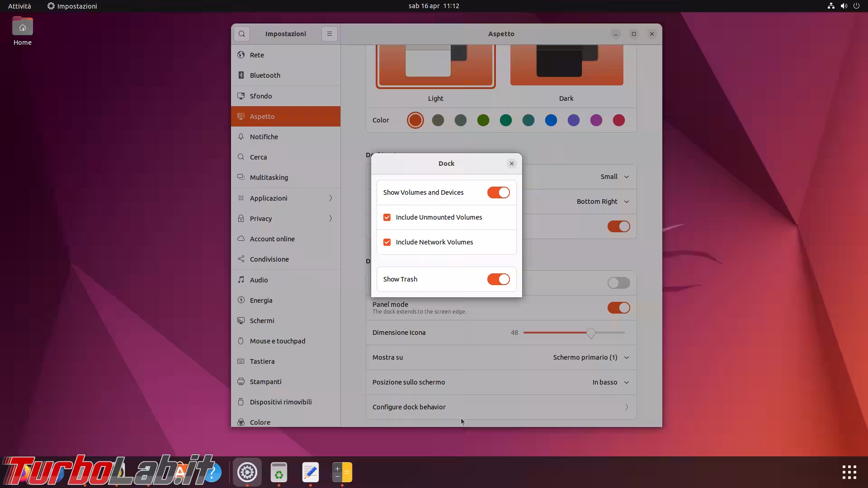The image size is (868, 488).
Task: Choose the blue accent color swatch
Action: coord(551,120)
